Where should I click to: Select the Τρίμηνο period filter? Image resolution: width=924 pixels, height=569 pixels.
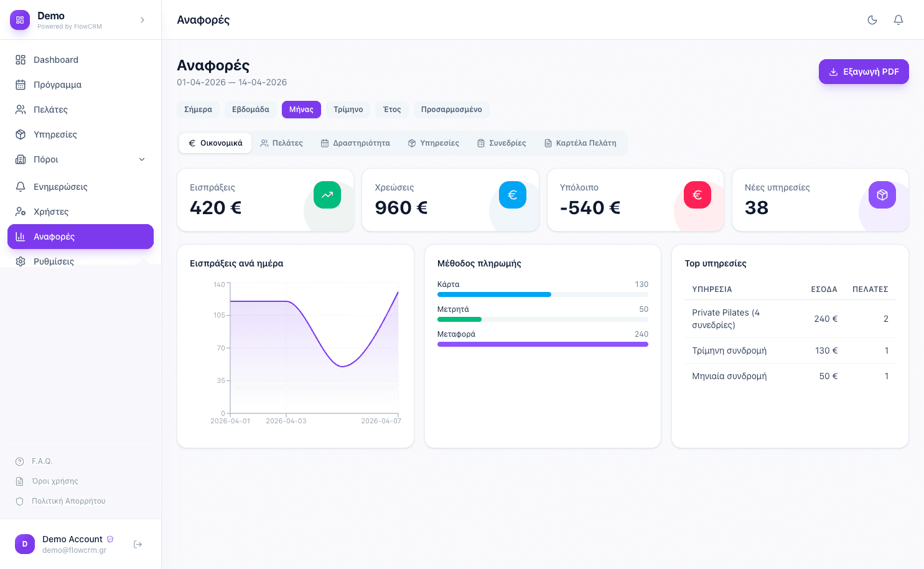pyautogui.click(x=348, y=110)
